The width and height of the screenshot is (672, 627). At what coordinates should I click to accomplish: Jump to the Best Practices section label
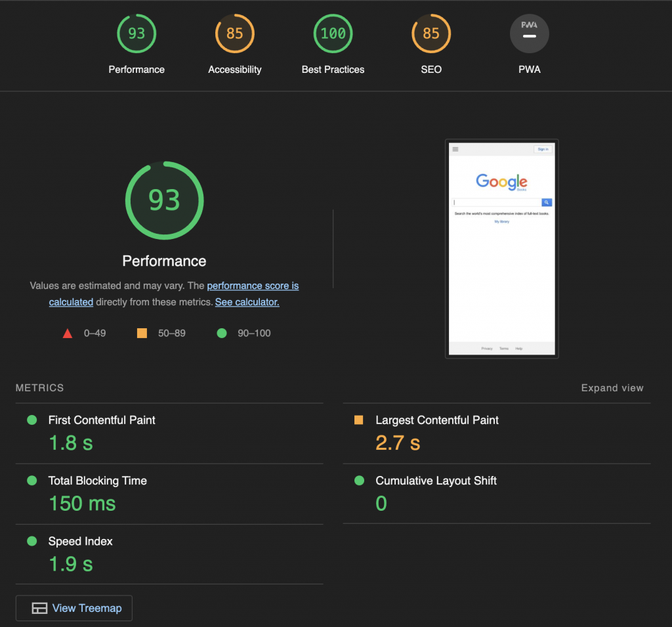333,70
